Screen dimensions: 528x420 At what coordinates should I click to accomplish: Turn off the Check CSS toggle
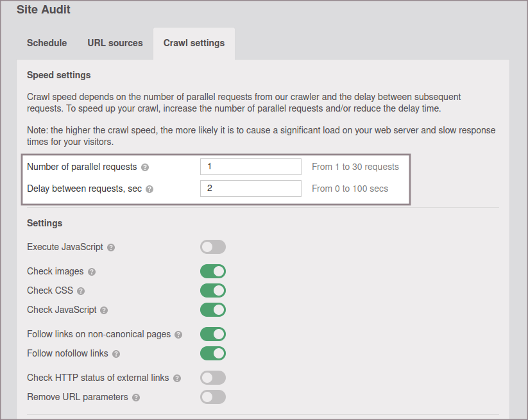pos(213,290)
